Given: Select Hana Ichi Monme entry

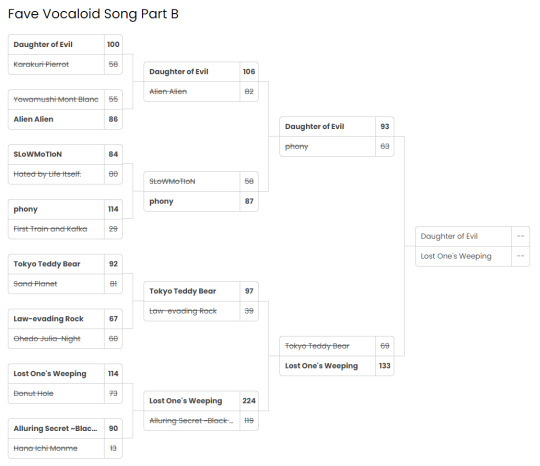Looking at the screenshot, I should coord(65,448).
